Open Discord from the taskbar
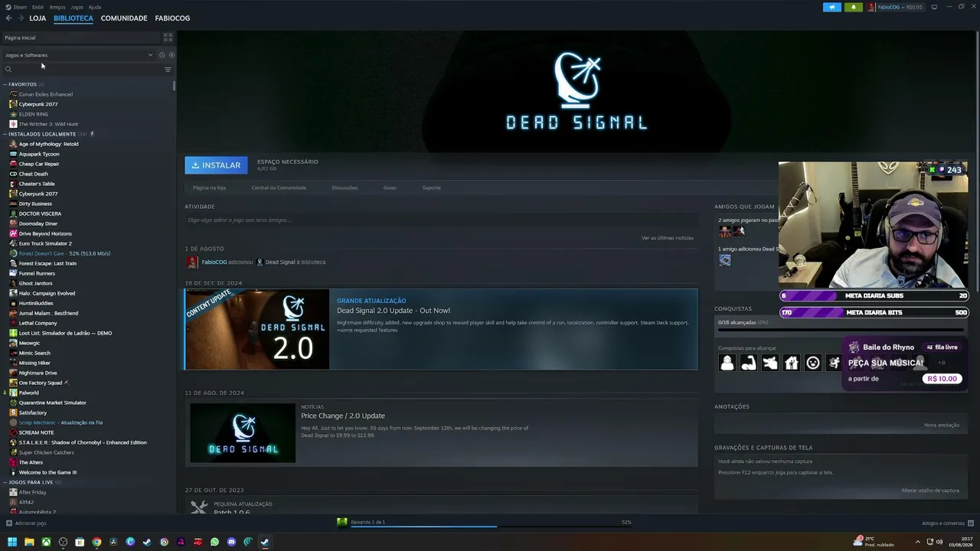Viewport: 980px width, 551px height. click(x=231, y=542)
